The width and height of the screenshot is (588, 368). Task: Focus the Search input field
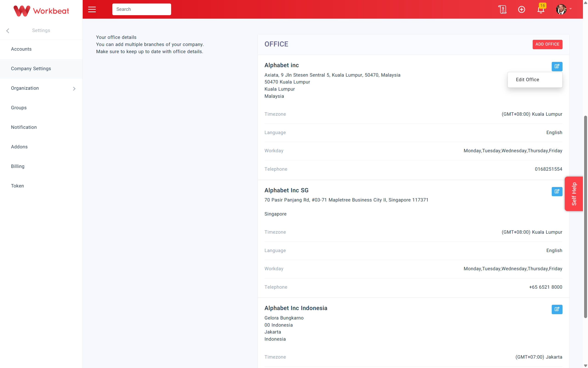tap(141, 9)
